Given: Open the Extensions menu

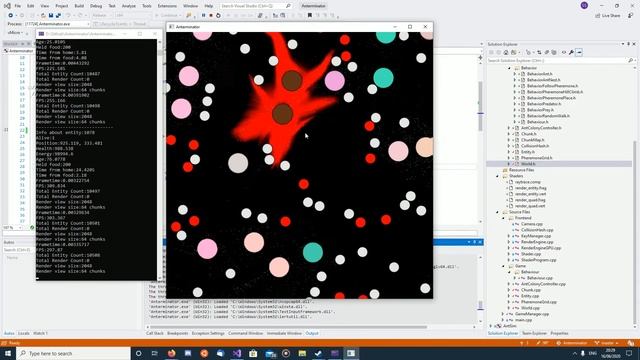Looking at the screenshot, I should coord(167,6).
